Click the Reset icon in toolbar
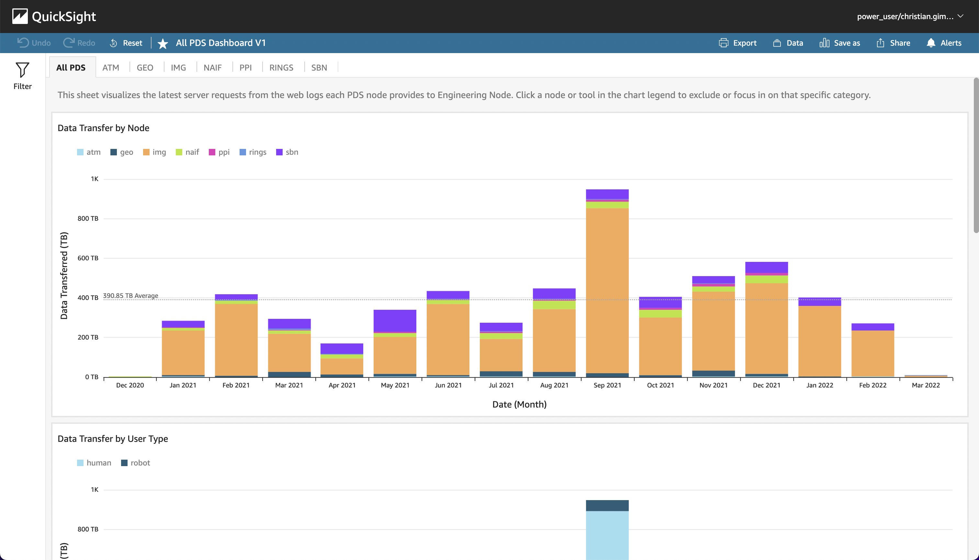The image size is (979, 560). pyautogui.click(x=114, y=43)
